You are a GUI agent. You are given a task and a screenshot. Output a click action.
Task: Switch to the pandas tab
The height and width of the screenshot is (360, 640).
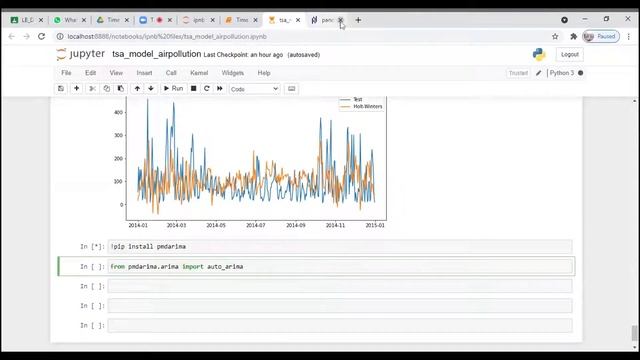[327, 20]
